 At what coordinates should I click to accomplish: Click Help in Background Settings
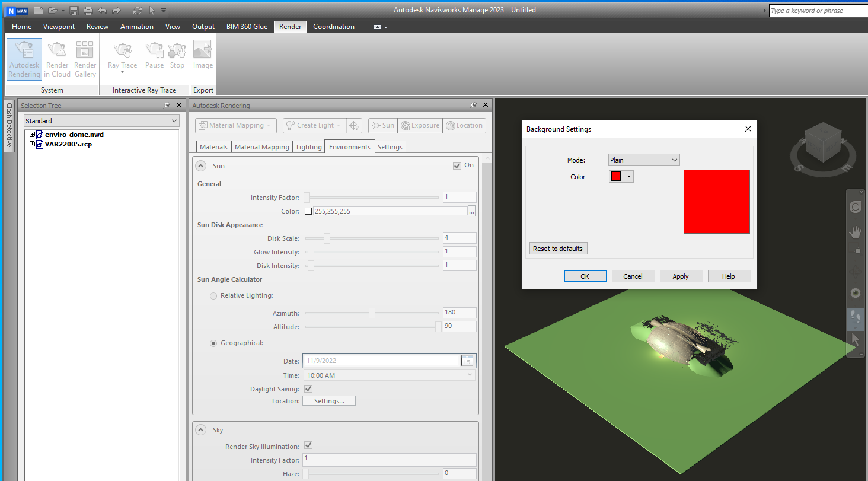pyautogui.click(x=729, y=276)
